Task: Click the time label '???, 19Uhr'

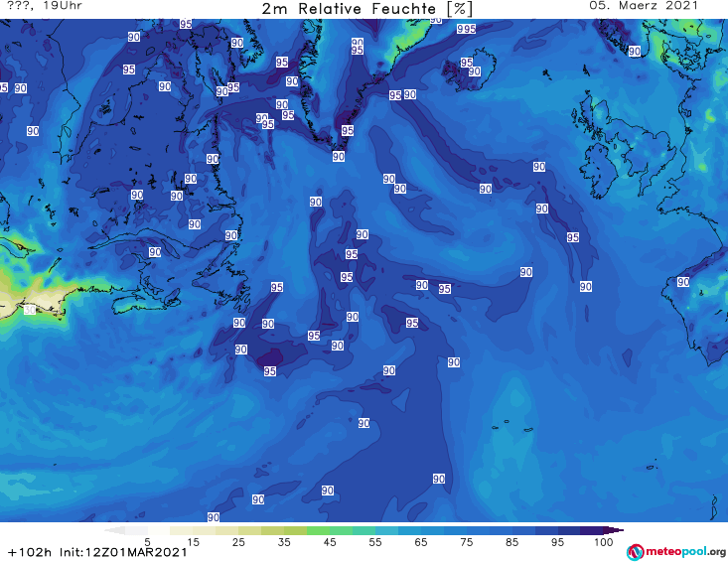Action: pos(45,6)
